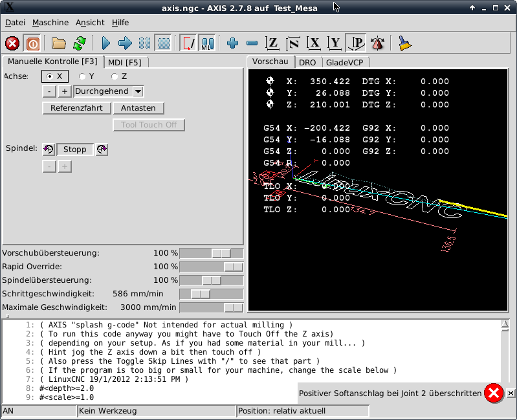This screenshot has height=420, width=517.
Task: Increase spindle speed plus button
Action: point(65,166)
